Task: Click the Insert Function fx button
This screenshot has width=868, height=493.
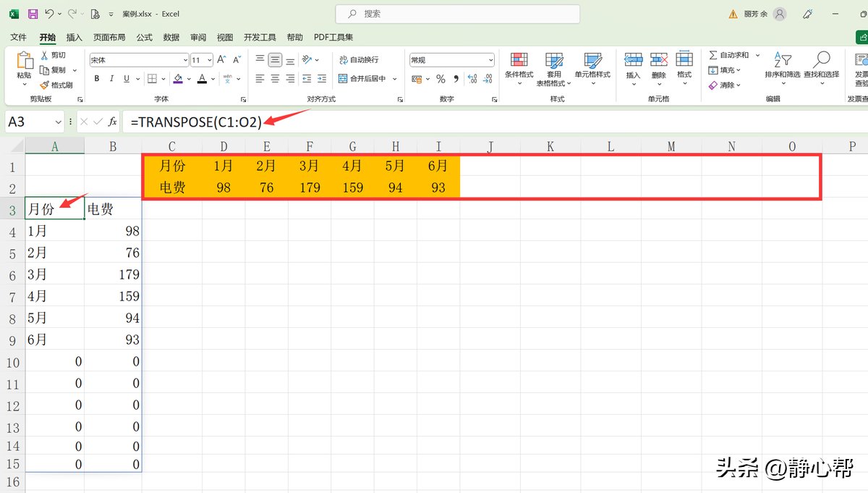Action: point(114,122)
